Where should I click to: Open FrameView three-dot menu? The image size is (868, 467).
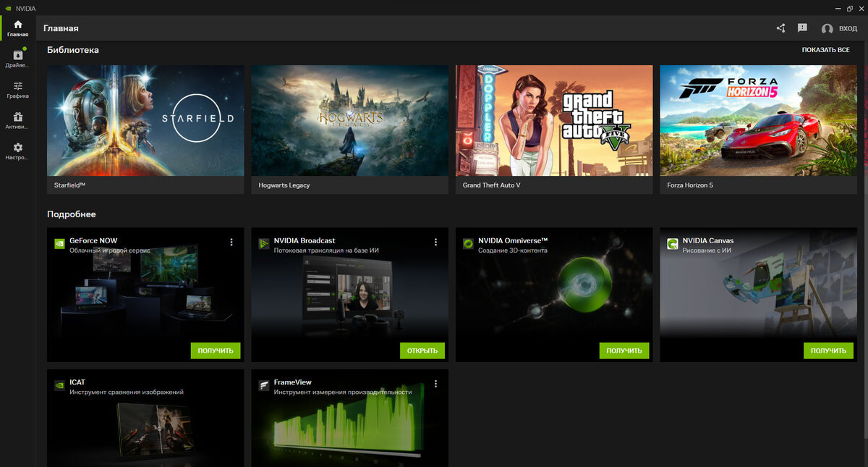click(435, 384)
